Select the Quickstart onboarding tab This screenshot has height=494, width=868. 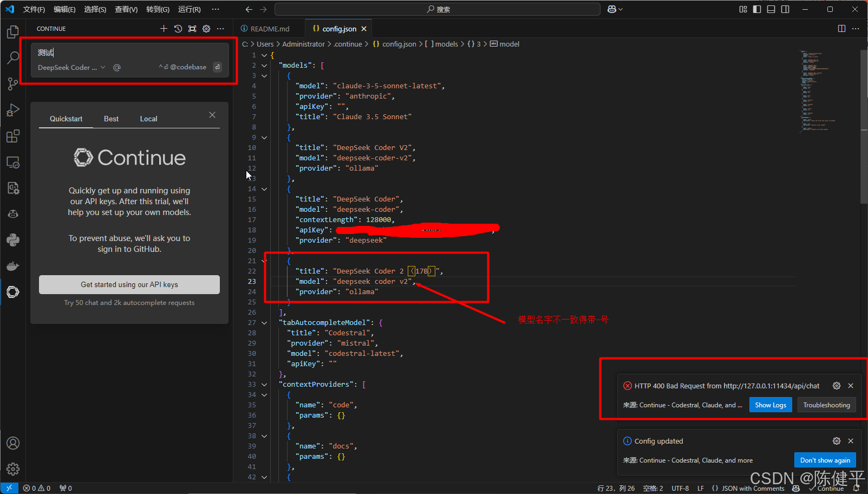coord(66,119)
